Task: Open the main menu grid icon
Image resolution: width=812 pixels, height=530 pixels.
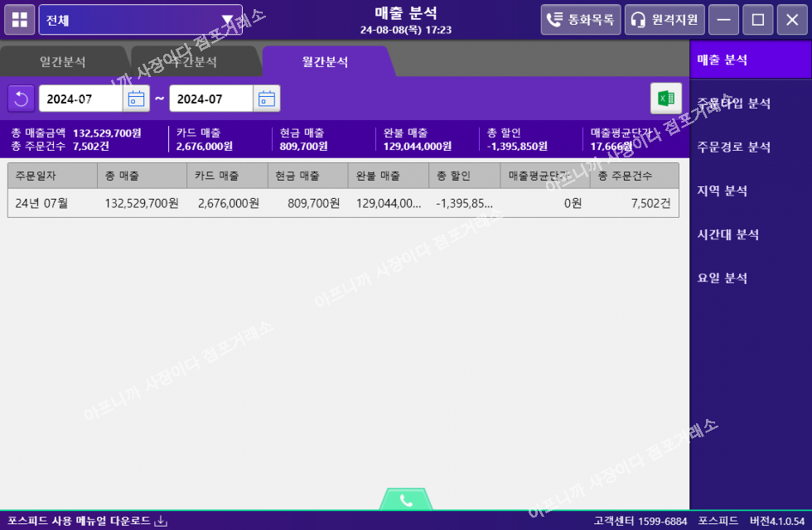Action: (x=20, y=19)
